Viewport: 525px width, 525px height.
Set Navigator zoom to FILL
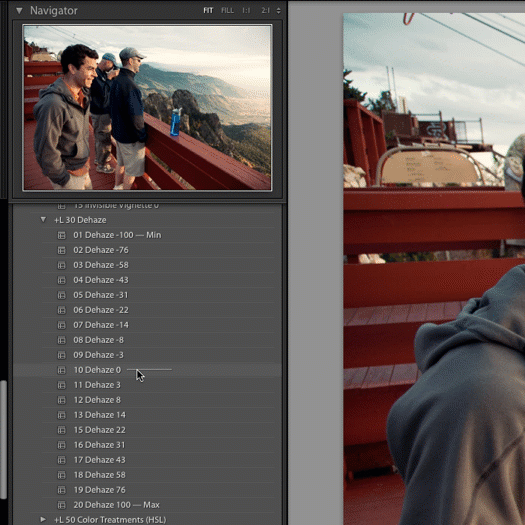click(x=227, y=11)
